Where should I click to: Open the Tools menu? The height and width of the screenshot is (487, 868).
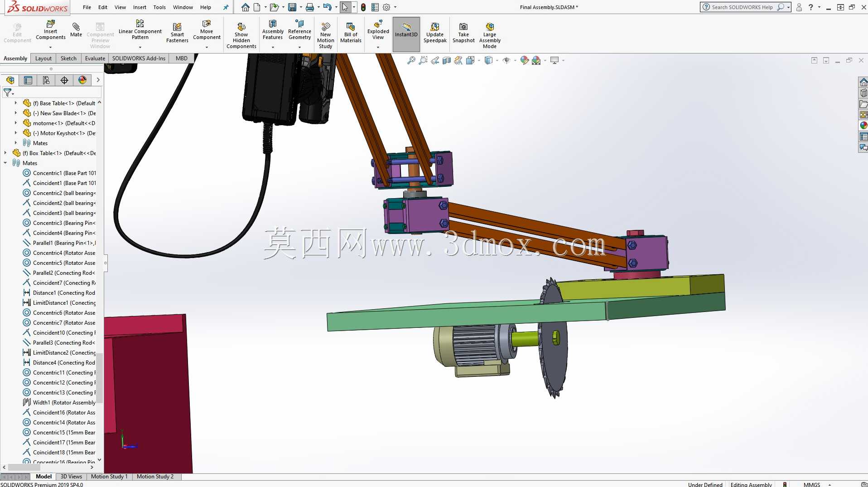(159, 7)
